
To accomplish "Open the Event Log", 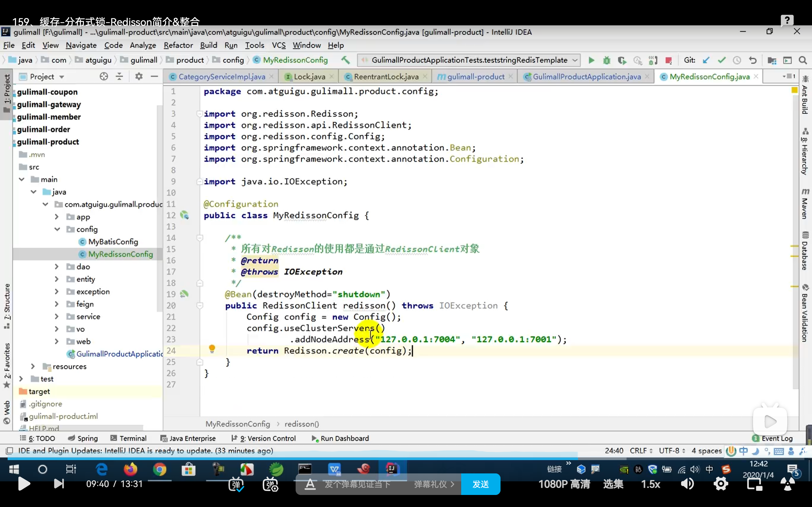I will click(776, 438).
